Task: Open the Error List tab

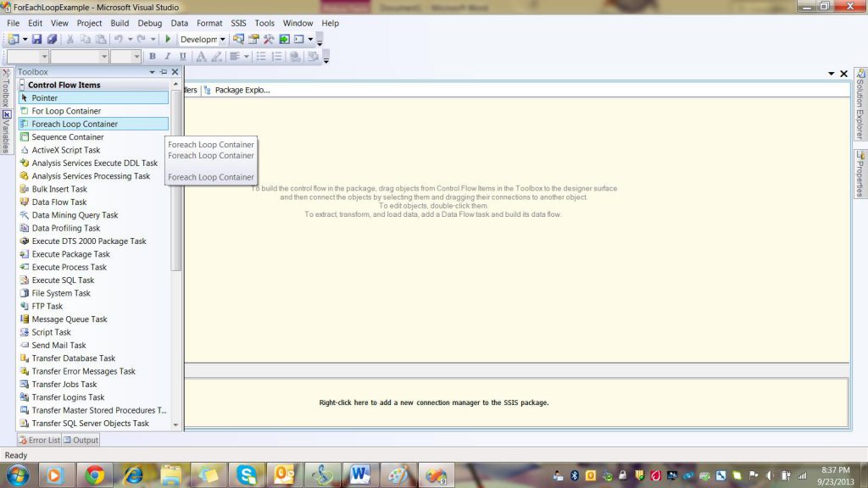Action: (39, 440)
